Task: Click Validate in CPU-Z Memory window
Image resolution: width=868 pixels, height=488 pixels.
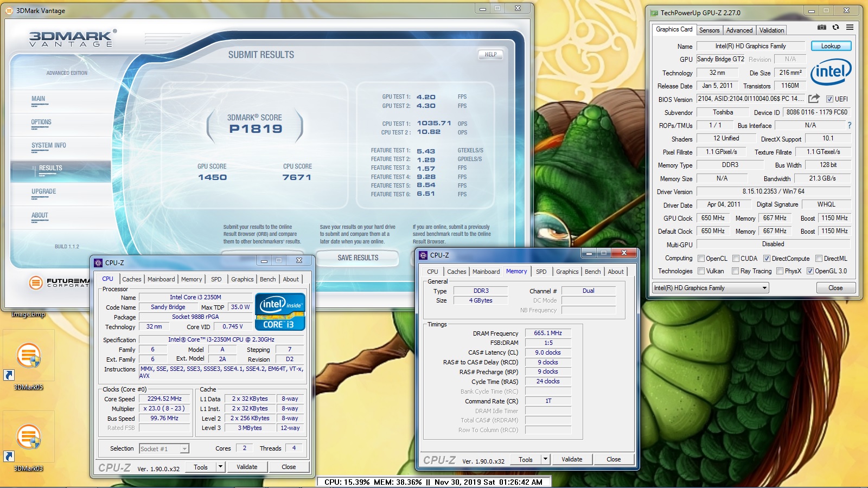Action: [x=572, y=459]
